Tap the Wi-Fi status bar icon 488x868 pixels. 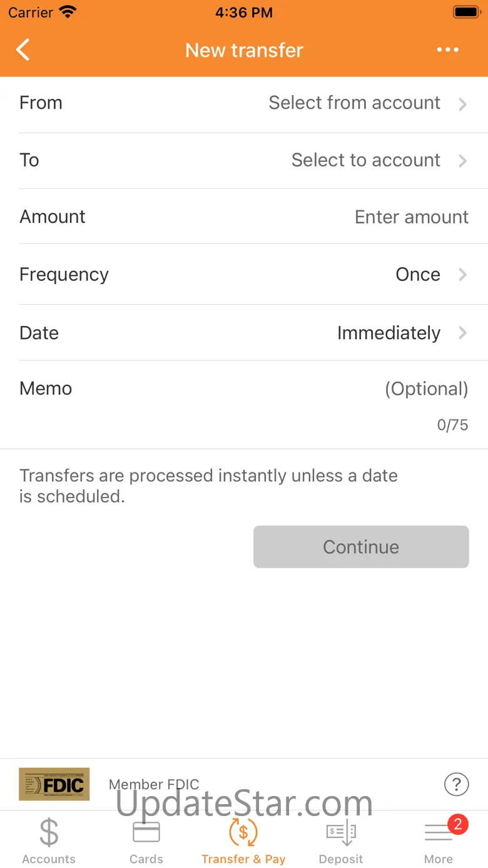click(x=67, y=12)
